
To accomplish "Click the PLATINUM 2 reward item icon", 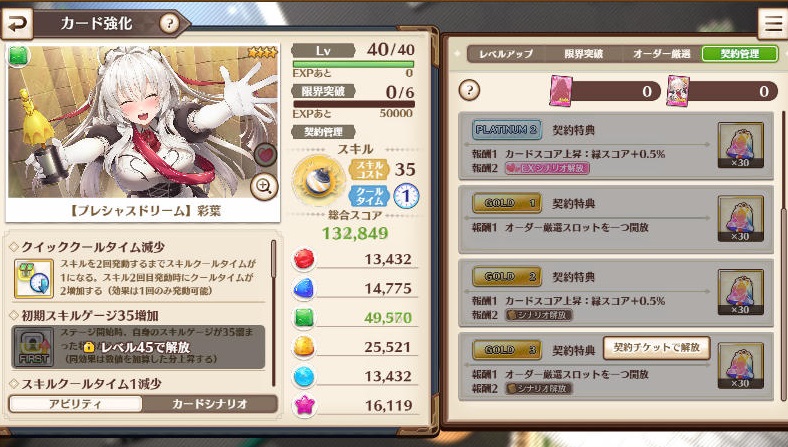I will pyautogui.click(x=740, y=145).
